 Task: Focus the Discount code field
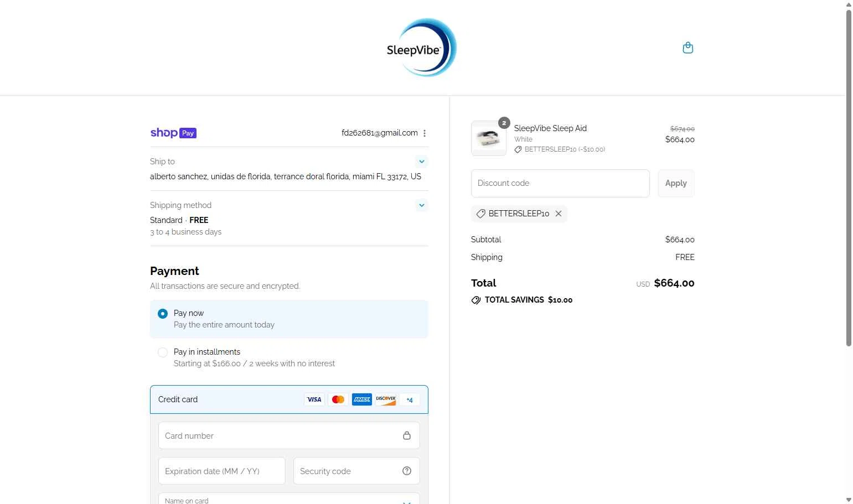pos(560,183)
